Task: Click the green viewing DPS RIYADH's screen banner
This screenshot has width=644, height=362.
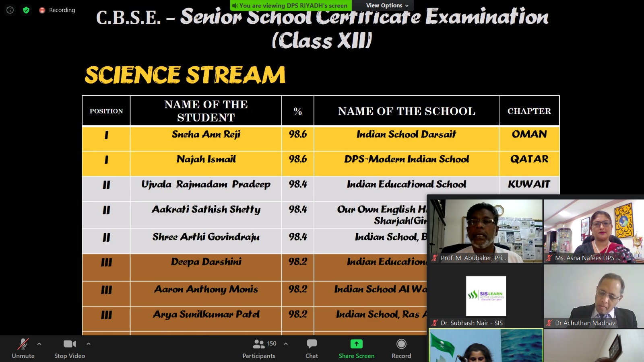Action: coord(291,6)
